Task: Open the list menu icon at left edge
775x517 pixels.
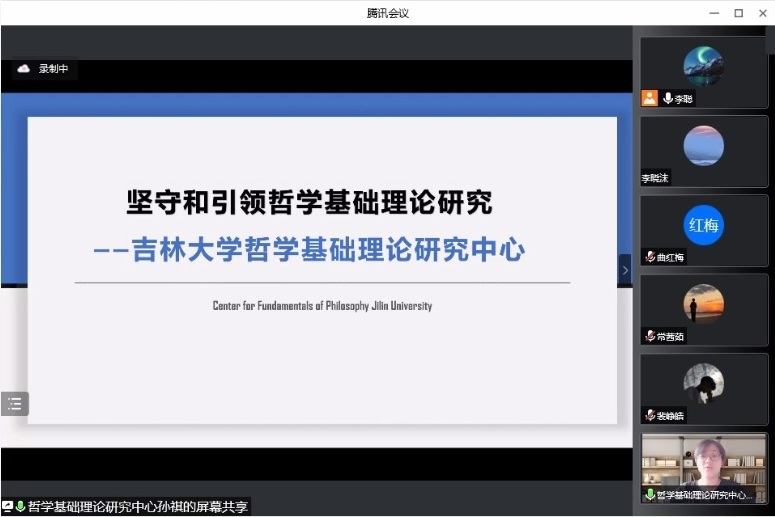Action: point(14,404)
